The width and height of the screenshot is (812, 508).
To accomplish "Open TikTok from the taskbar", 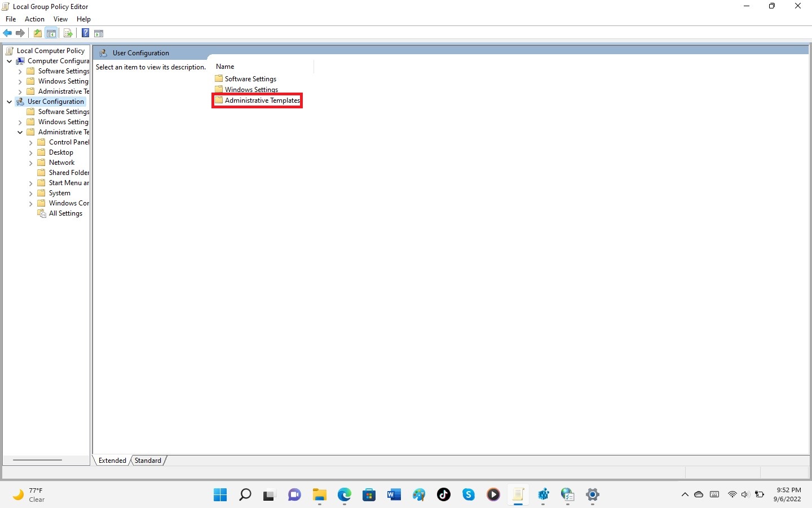I will 444,495.
